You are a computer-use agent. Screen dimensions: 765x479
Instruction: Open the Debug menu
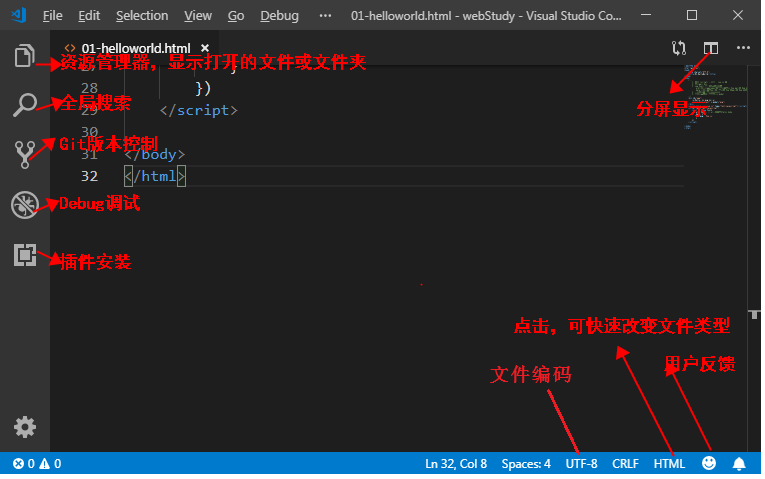(x=279, y=16)
